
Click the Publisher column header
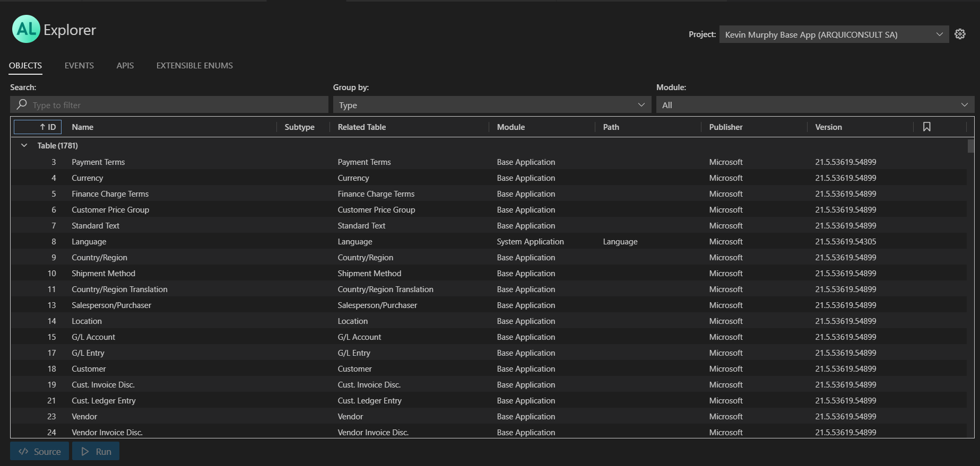pos(725,127)
